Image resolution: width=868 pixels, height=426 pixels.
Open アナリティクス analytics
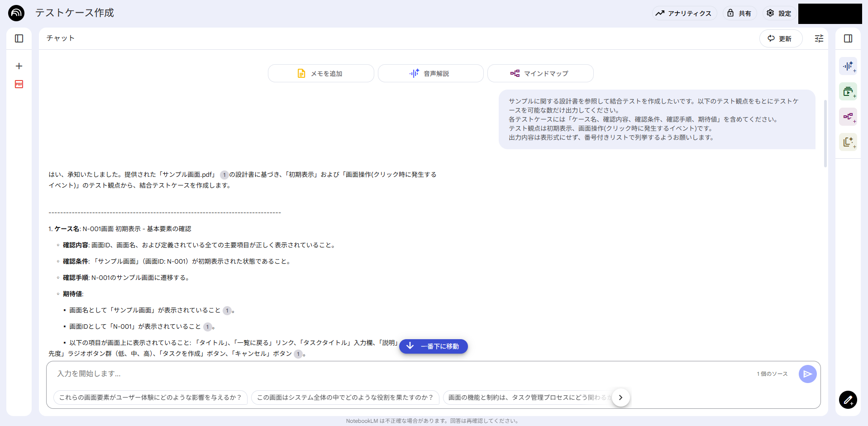click(684, 13)
